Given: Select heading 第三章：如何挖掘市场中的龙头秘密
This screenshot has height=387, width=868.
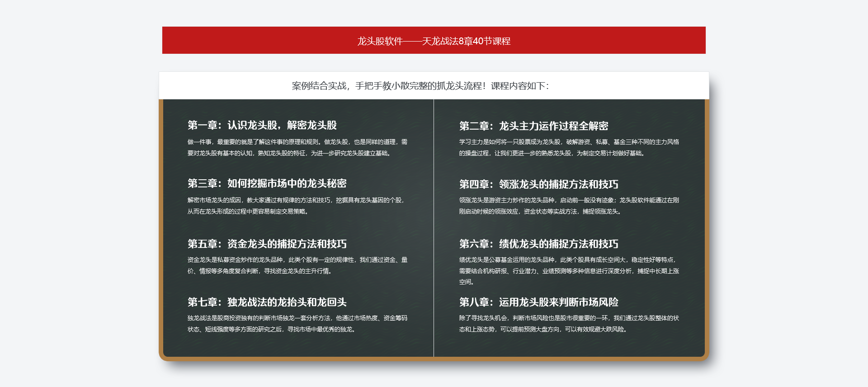Looking at the screenshot, I should (x=267, y=183).
